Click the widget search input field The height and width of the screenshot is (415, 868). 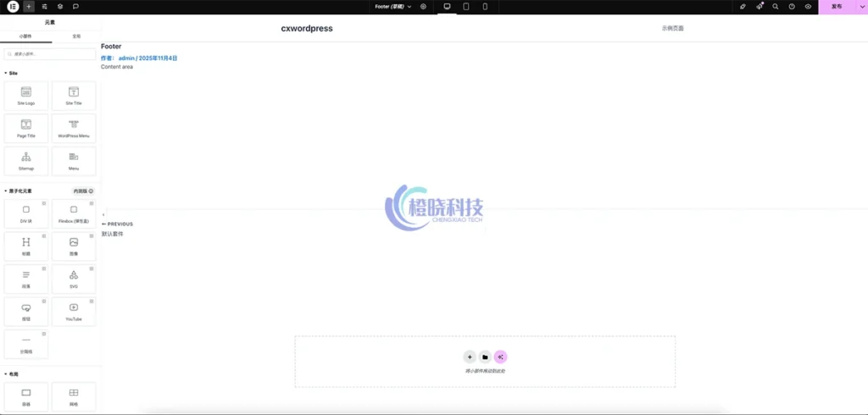[x=50, y=54]
